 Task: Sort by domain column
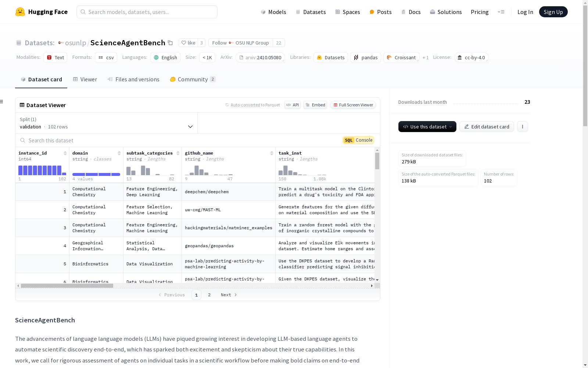pyautogui.click(x=119, y=153)
